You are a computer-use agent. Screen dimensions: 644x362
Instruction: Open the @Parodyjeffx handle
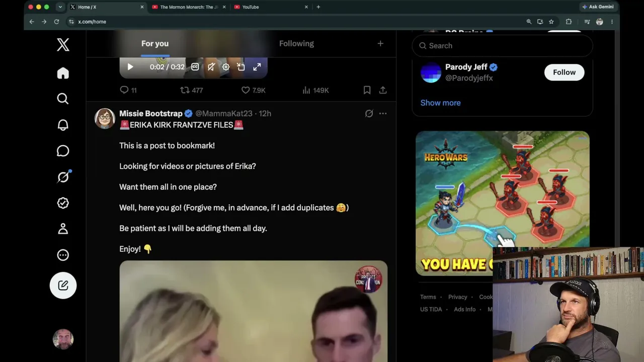click(x=469, y=78)
